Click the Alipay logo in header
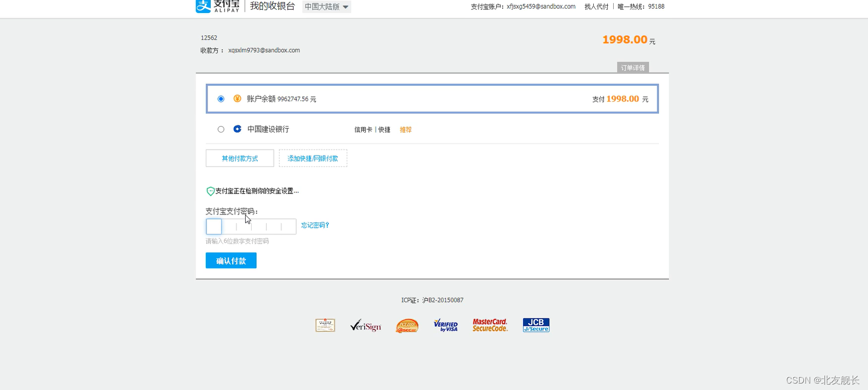Viewport: 868px width, 390px height. pyautogui.click(x=218, y=6)
